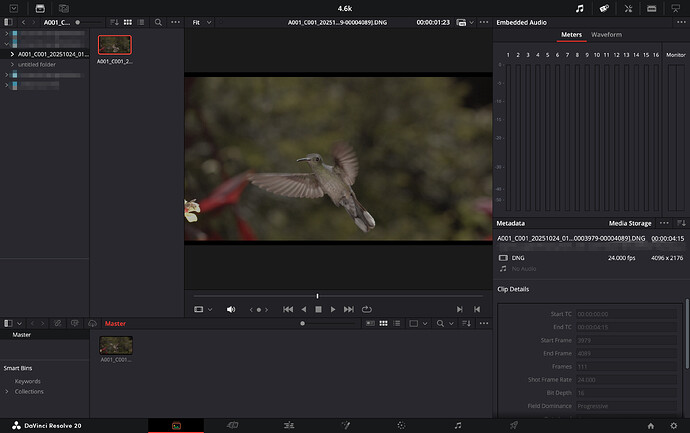Open the Metadata tag icon in top bar
The height and width of the screenshot is (433, 690).
(604, 8)
